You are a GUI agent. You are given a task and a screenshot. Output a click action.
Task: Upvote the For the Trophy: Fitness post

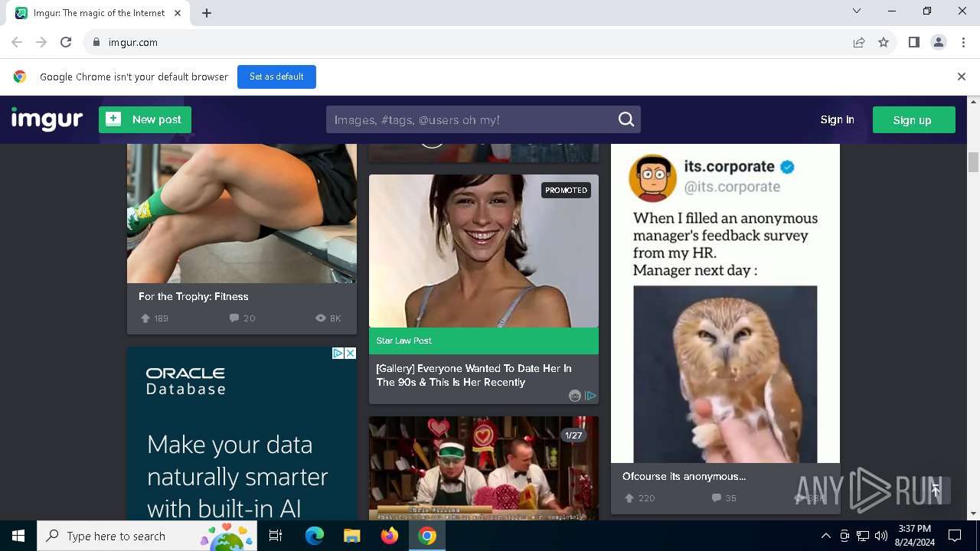(x=145, y=318)
